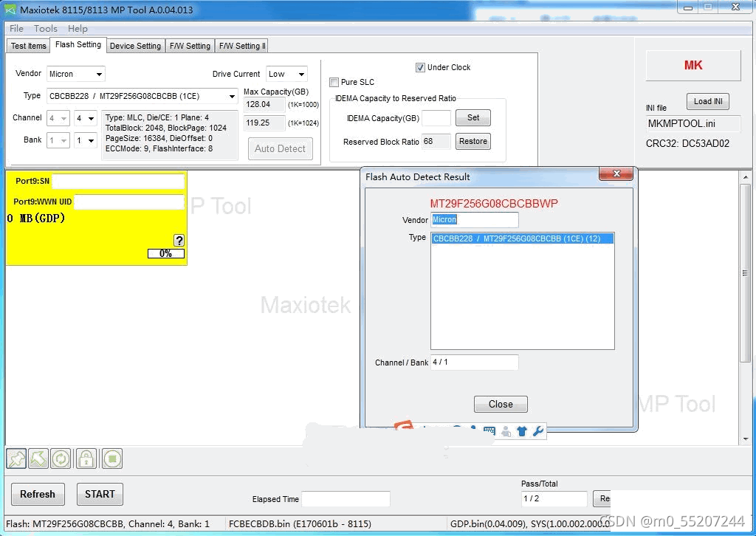Click the Reserved Block Ratio field showing 68
This screenshot has height=536, width=756.
(436, 142)
